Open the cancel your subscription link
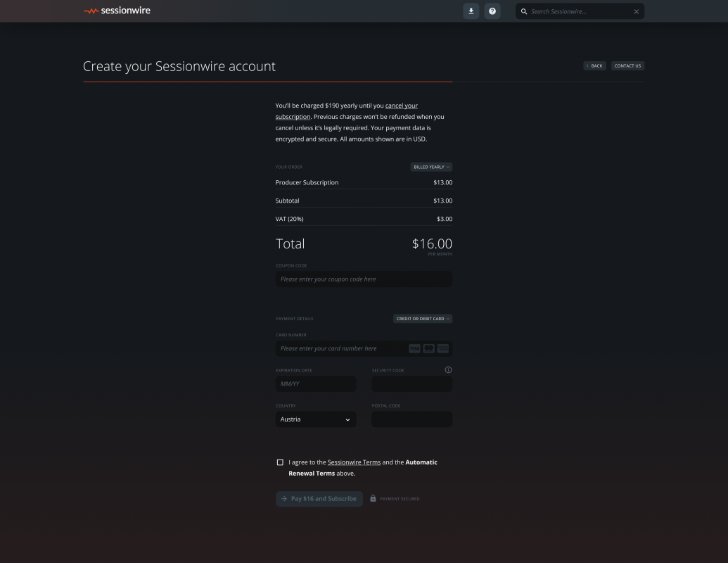This screenshot has height=563, width=728. click(401, 106)
